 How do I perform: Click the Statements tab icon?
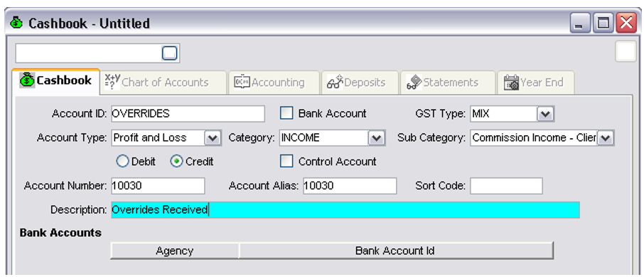pos(414,83)
